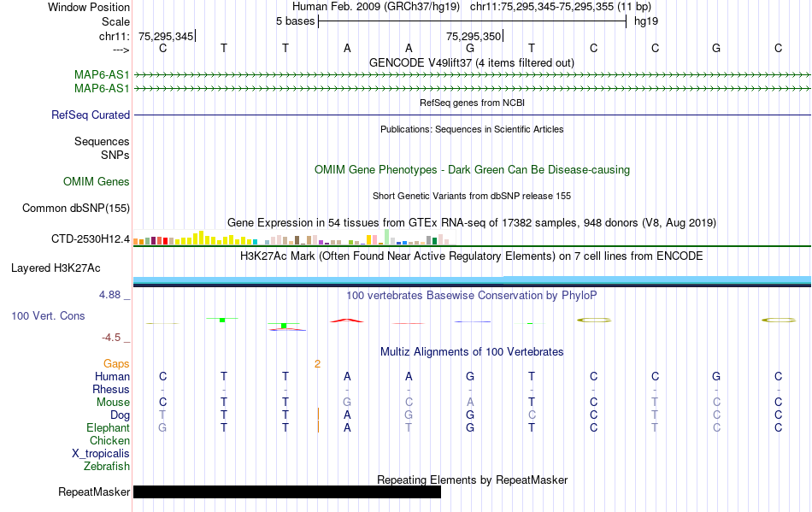Click Human Feb. 2009 (GRCh37/hg19) assembly text
The height and width of the screenshot is (512, 812).
[x=376, y=7]
